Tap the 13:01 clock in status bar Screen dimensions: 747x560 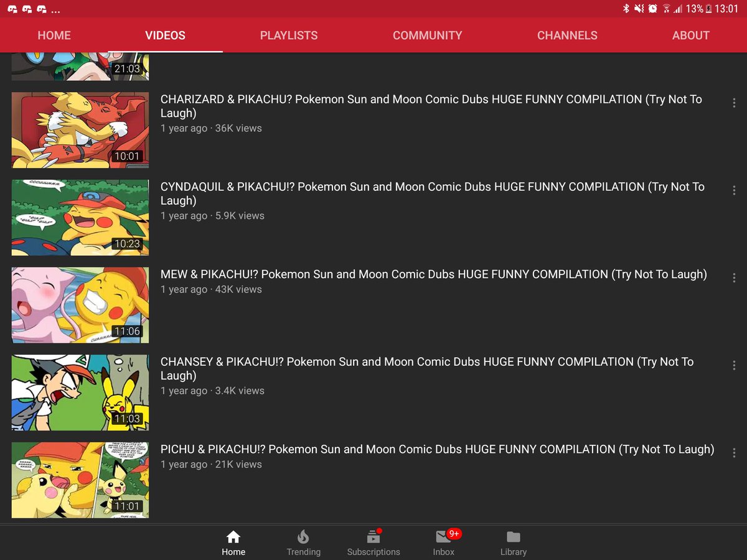[x=726, y=9]
